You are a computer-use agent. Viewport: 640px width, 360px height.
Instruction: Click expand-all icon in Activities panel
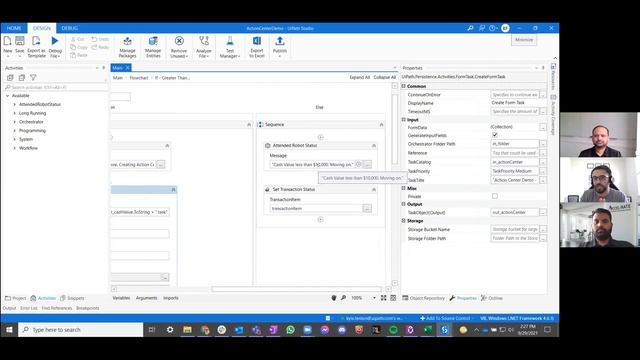[10, 78]
